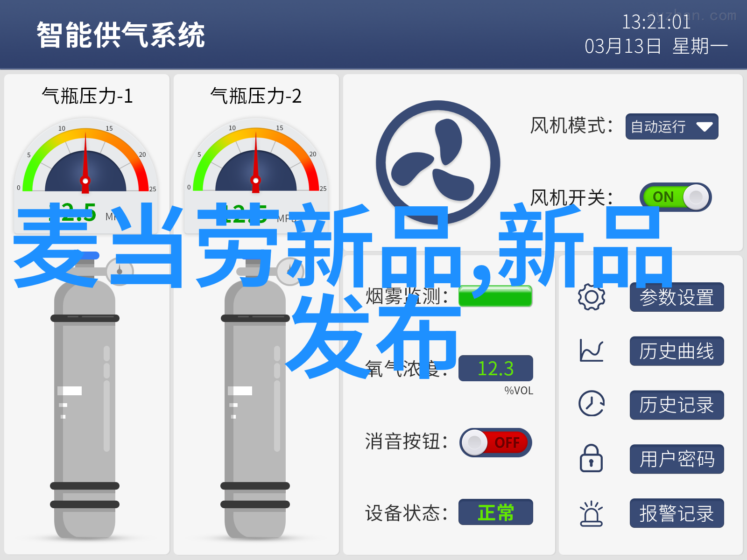Click the 气瓶压力-1 gauge dial
Image resolution: width=747 pixels, height=560 pixels.
point(85,159)
